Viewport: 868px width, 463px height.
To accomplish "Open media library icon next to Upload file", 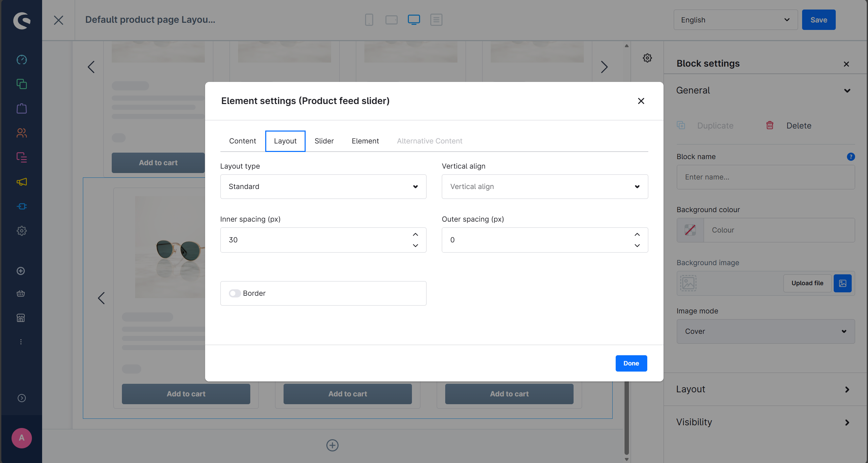I will (x=843, y=283).
